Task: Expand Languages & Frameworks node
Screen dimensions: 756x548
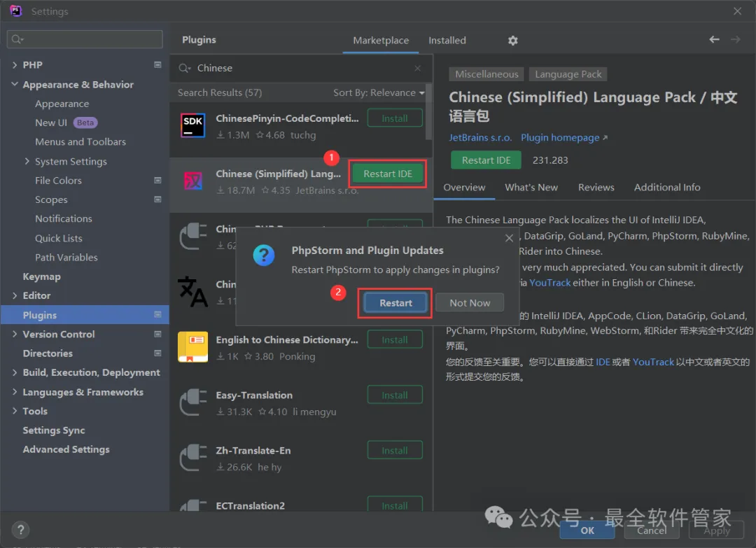Action: [x=15, y=391]
